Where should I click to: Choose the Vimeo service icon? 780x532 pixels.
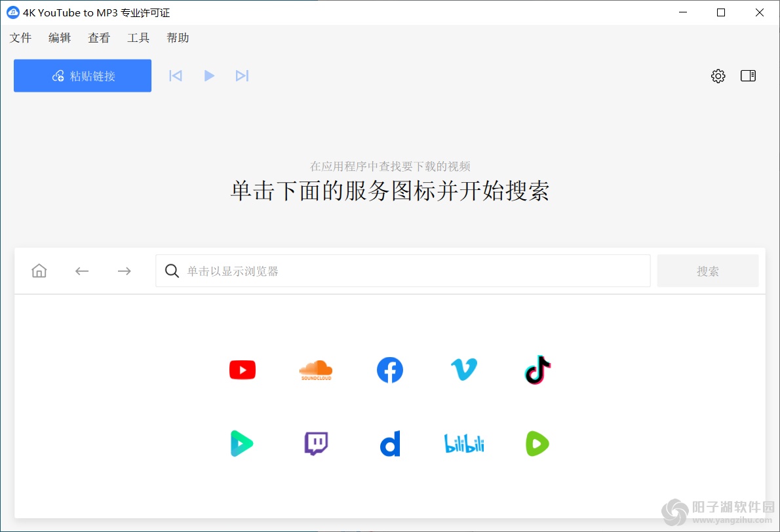coord(463,370)
